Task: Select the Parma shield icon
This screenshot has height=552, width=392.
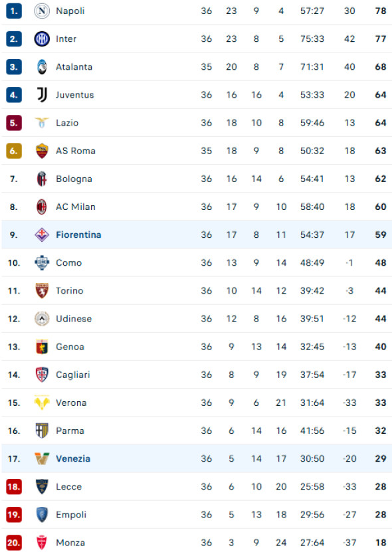Action: pyautogui.click(x=42, y=430)
